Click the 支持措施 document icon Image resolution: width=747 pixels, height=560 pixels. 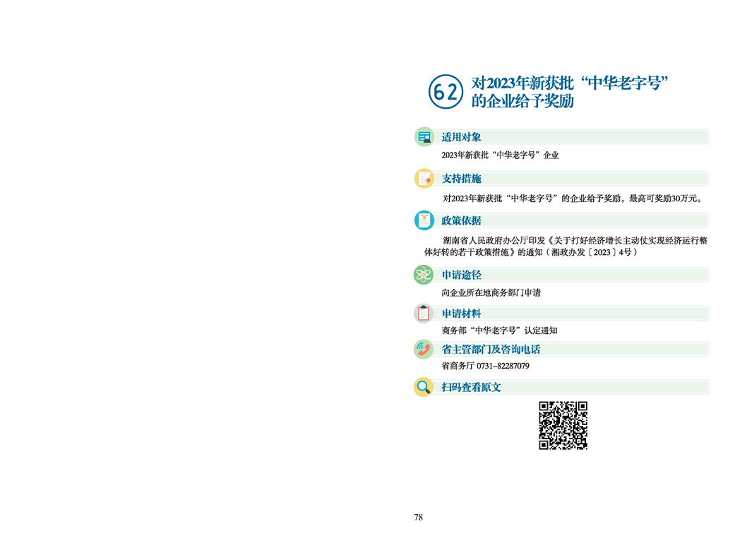pos(424,179)
